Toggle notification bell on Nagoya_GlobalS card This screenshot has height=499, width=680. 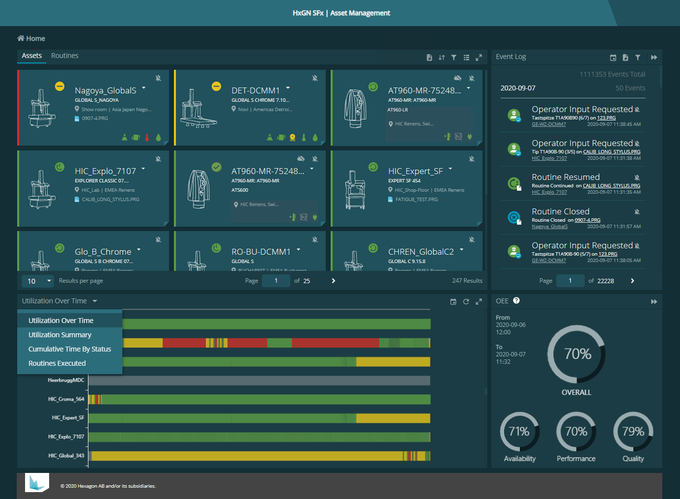160,76
